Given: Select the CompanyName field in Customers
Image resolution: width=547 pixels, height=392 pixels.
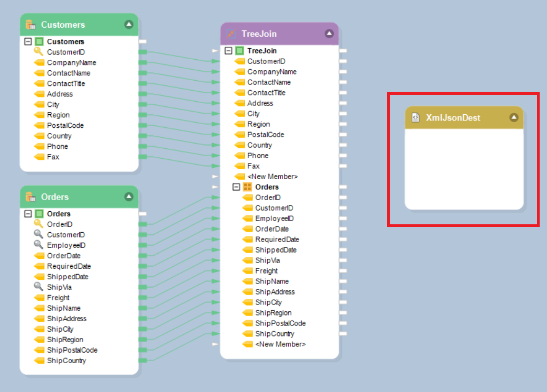Looking at the screenshot, I should [x=71, y=62].
